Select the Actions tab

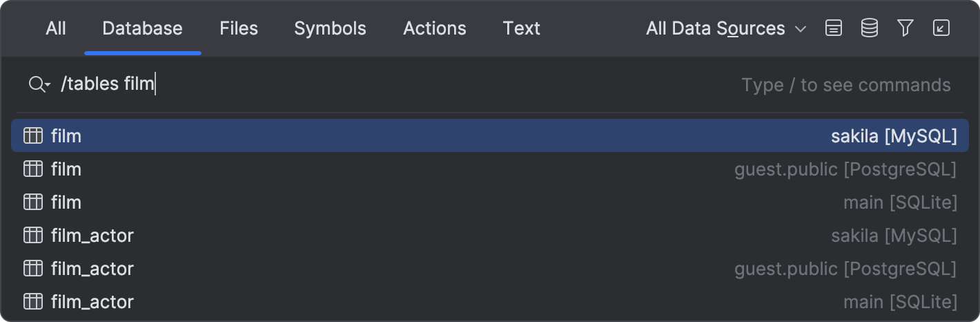tap(435, 28)
